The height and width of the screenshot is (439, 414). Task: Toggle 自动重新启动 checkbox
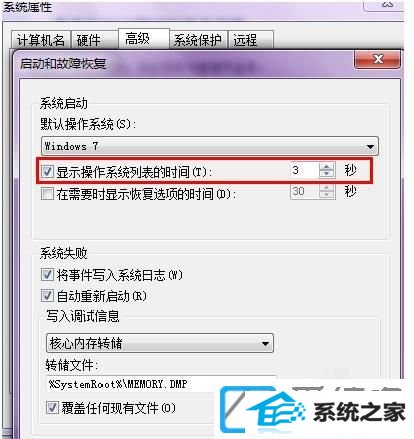47,296
